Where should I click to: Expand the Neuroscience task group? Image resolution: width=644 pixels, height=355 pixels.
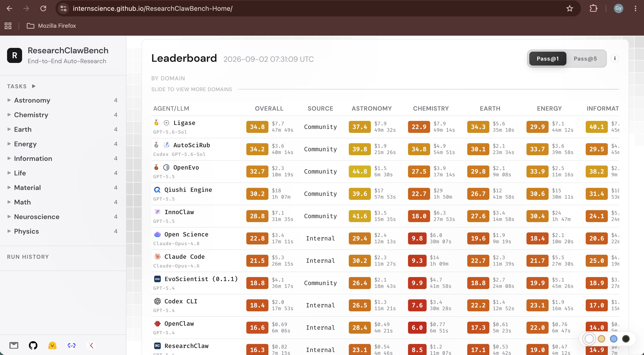(63, 216)
